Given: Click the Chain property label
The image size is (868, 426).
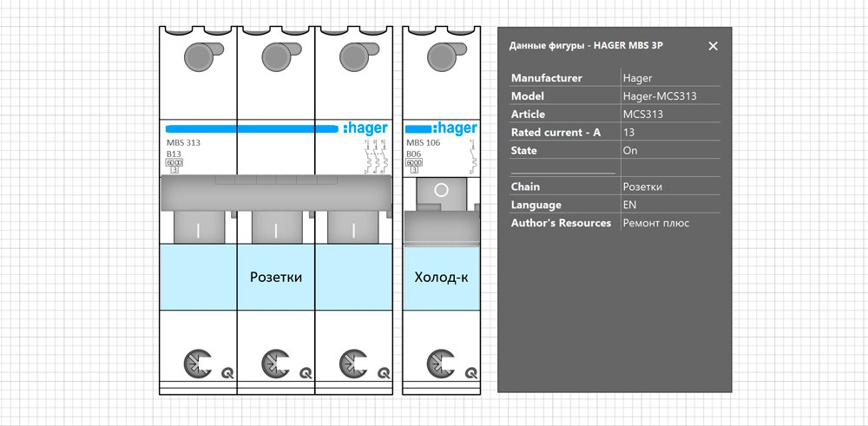Looking at the screenshot, I should [x=525, y=187].
